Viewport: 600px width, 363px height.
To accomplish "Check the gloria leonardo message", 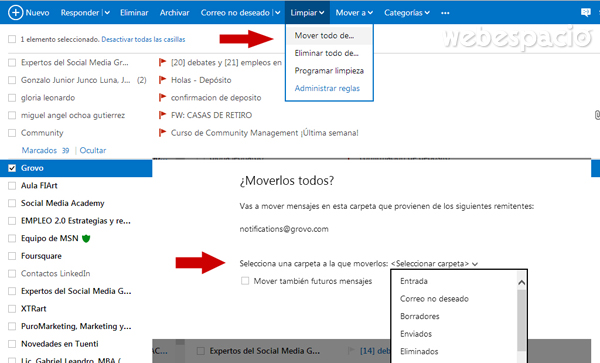I will (x=12, y=98).
